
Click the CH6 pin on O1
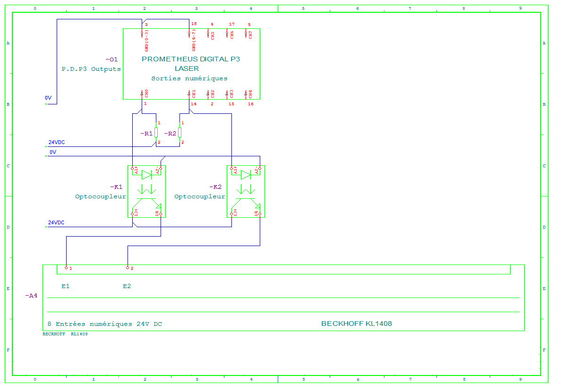coord(227,34)
